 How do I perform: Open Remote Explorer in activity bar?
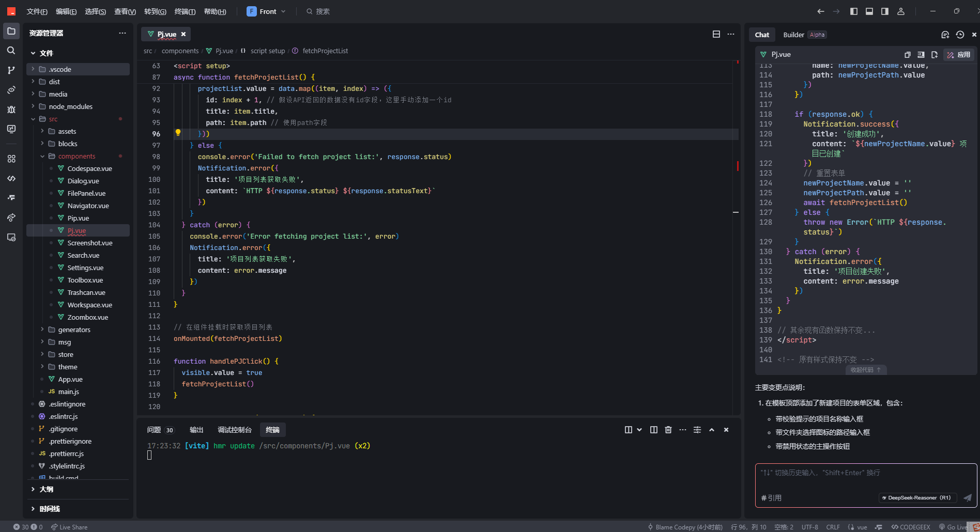click(11, 129)
